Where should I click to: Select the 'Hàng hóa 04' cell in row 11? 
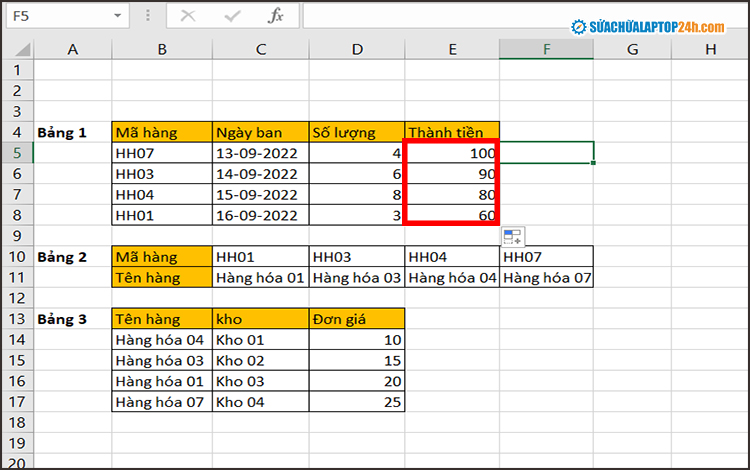pyautogui.click(x=452, y=277)
